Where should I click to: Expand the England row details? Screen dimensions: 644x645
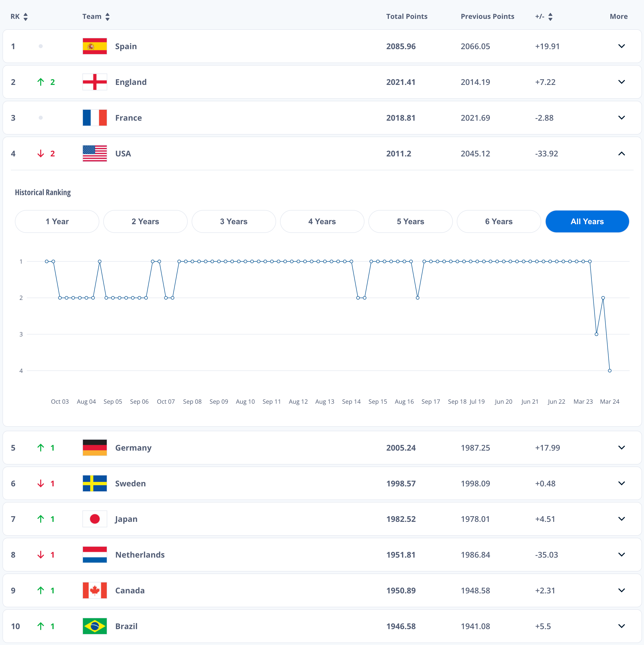click(x=621, y=82)
